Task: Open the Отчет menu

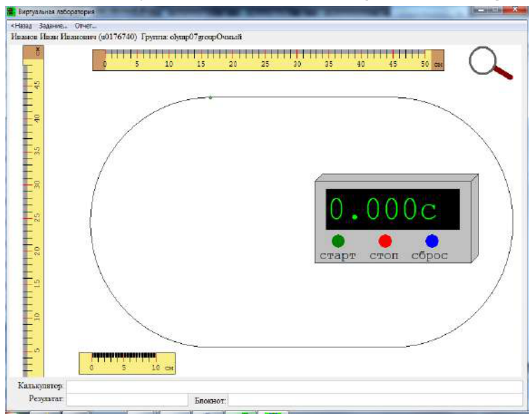Action: 86,26
